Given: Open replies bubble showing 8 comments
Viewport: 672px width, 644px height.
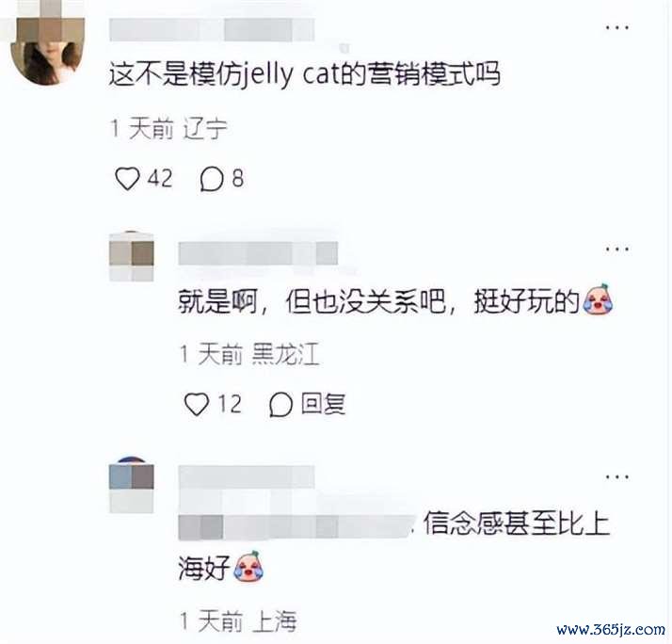Looking at the screenshot, I should tap(211, 179).
